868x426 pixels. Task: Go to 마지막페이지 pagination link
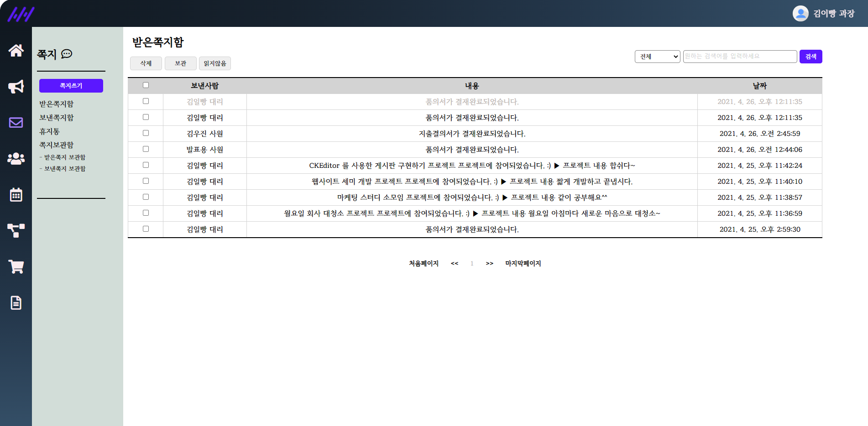[523, 264]
